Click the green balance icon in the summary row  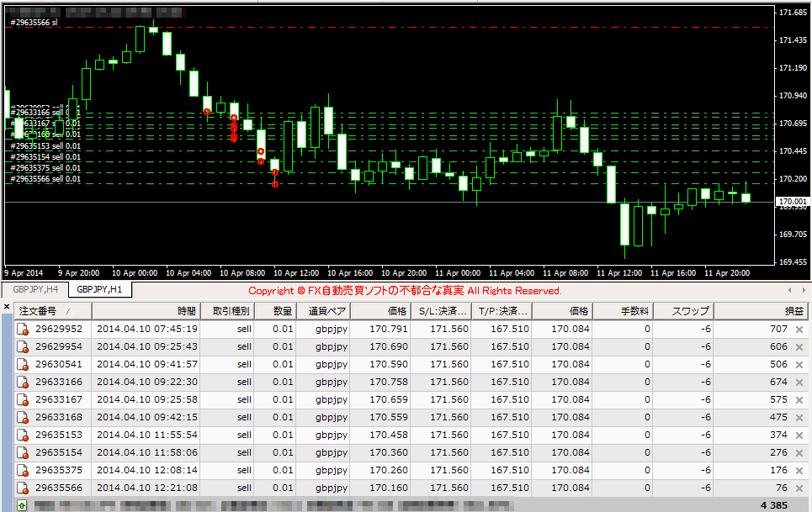(x=22, y=505)
